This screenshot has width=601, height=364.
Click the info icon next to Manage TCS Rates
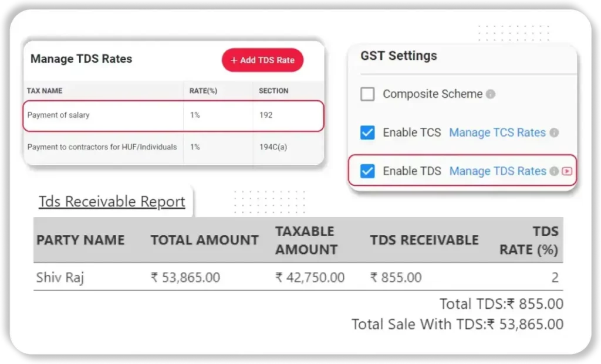(554, 133)
